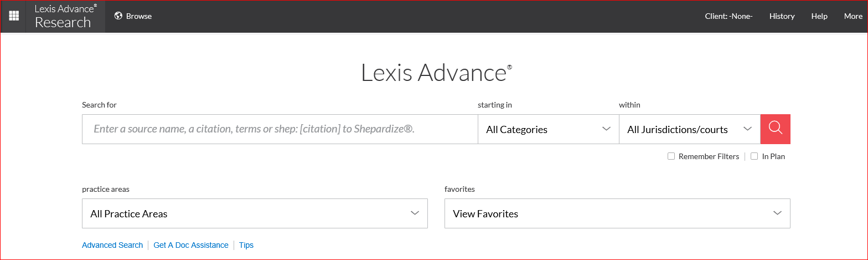The image size is (868, 260).
Task: Click the Advanced Search link
Action: pyautogui.click(x=112, y=245)
